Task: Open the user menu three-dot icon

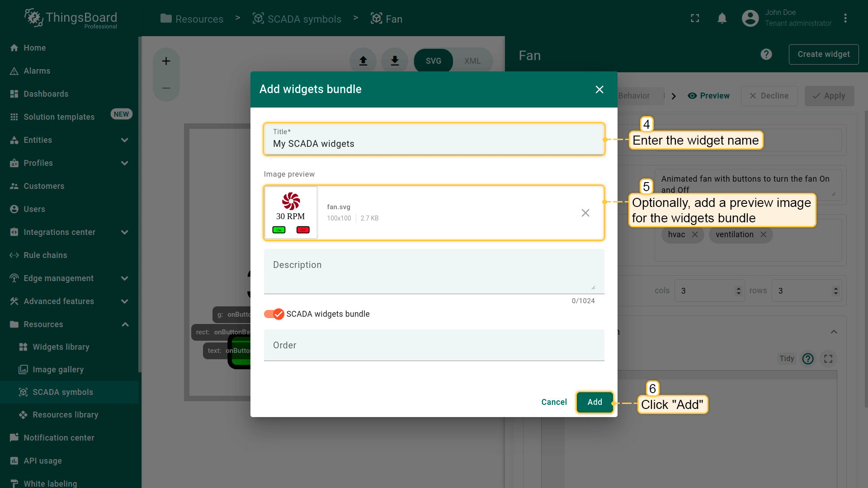Action: point(845,18)
